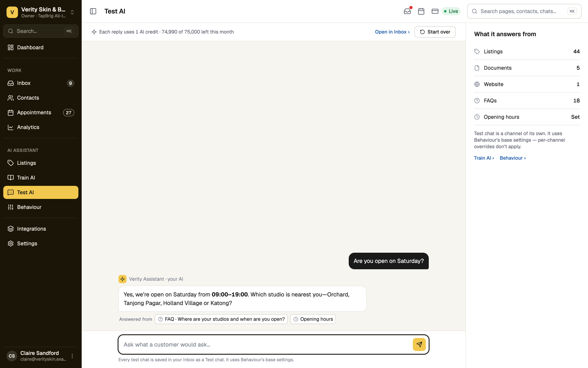Expand the Verity Skin workspace switcher
The height and width of the screenshot is (368, 588).
tap(72, 12)
